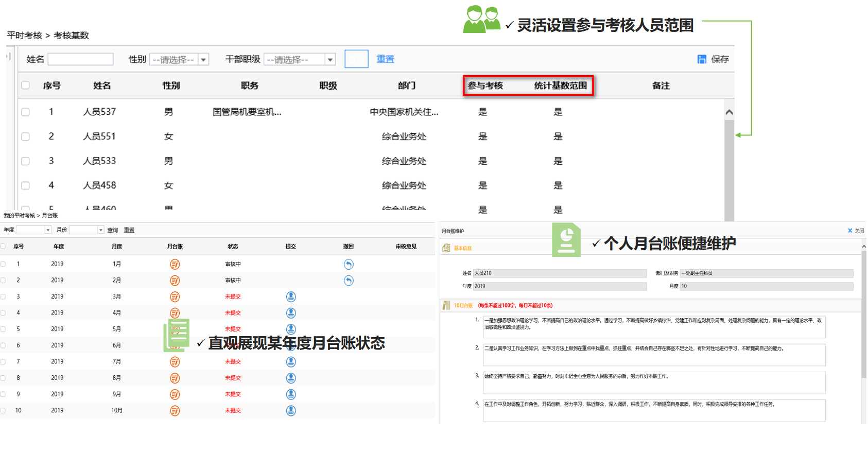The width and height of the screenshot is (868, 453).
Task: Open the 月台账 ledger icon for 8月
Action: tap(175, 378)
